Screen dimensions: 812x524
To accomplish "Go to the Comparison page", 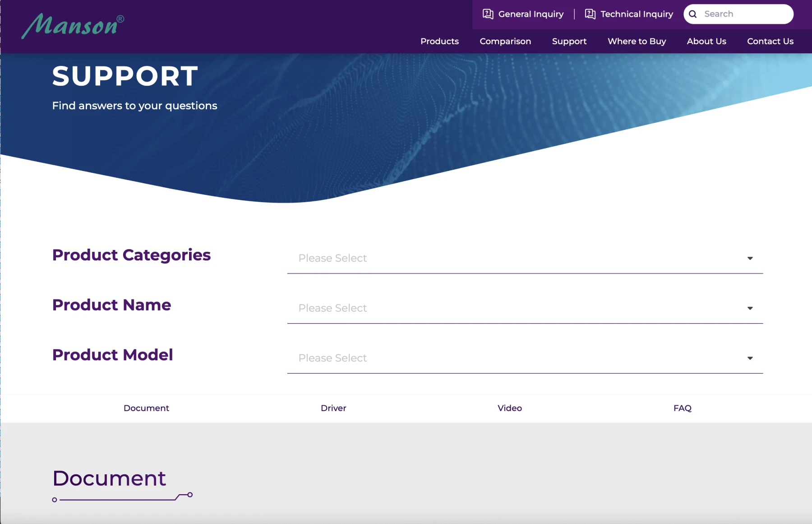I will point(505,41).
